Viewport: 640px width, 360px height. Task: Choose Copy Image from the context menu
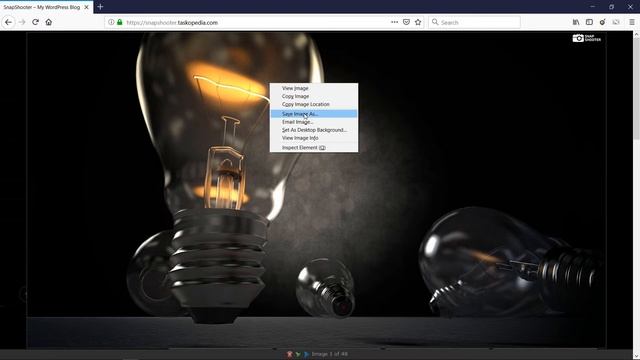tap(314, 96)
